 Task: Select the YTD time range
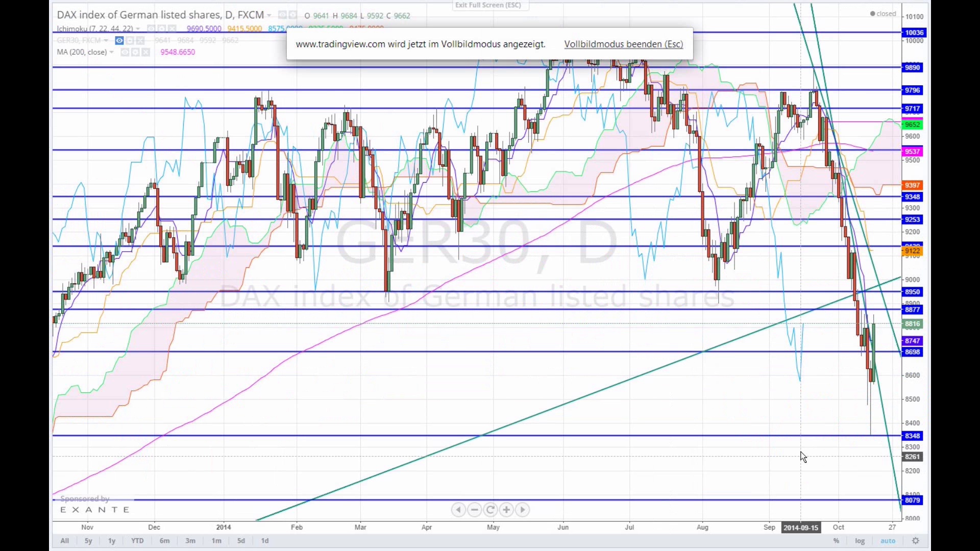pyautogui.click(x=137, y=541)
